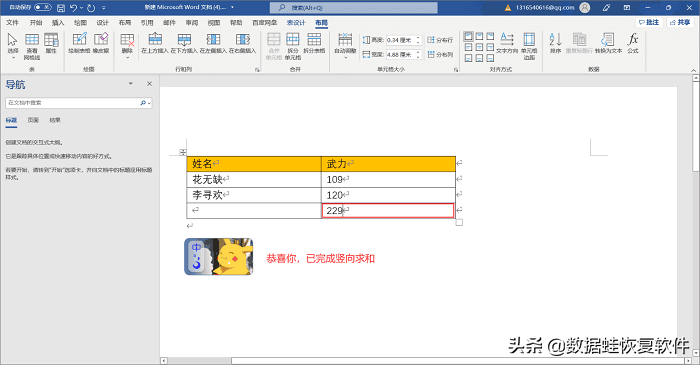Click 分布行 (Distribute Rows)

coord(440,40)
